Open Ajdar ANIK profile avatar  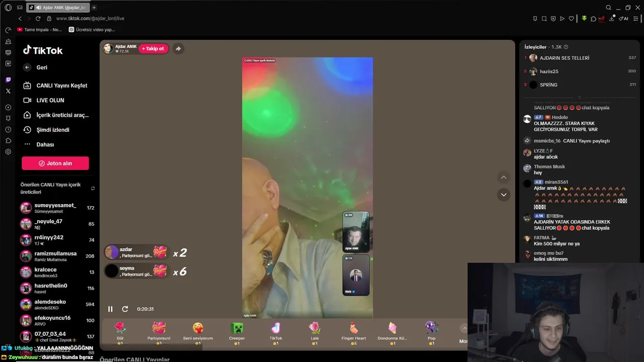(x=108, y=49)
